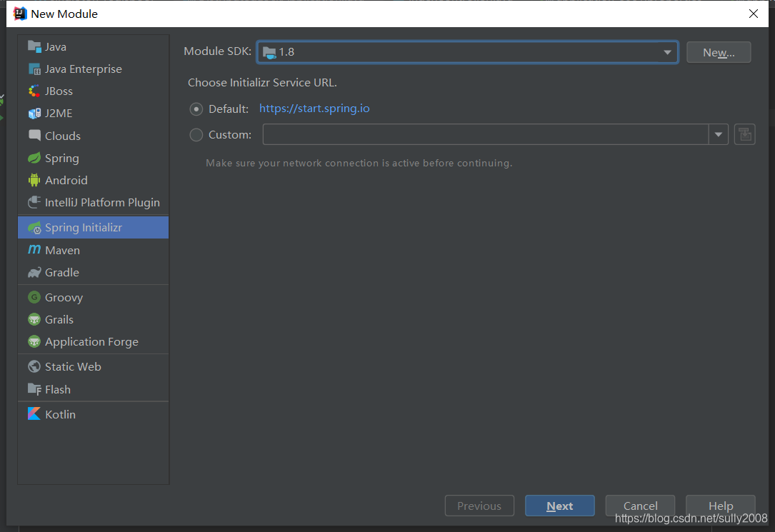Click the Help button

pos(720,506)
